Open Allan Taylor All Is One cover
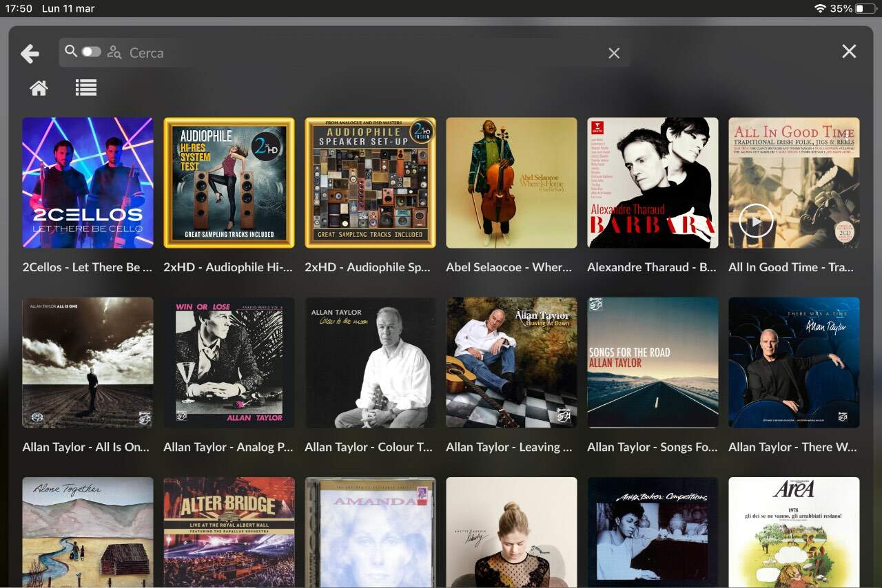This screenshot has width=882, height=588. tap(88, 362)
